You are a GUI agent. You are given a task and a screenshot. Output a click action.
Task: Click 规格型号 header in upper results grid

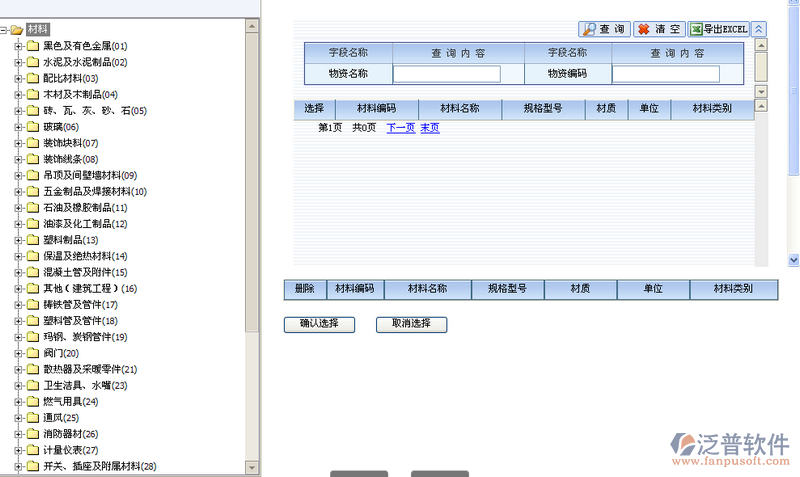click(x=543, y=109)
